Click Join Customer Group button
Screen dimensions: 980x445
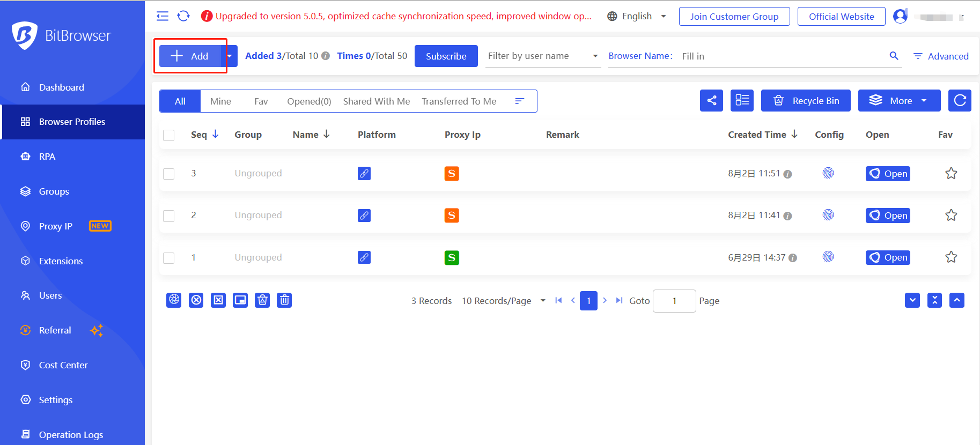(734, 16)
